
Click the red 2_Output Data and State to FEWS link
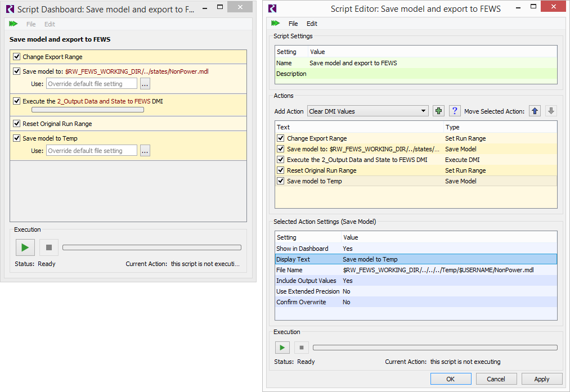[x=104, y=101]
